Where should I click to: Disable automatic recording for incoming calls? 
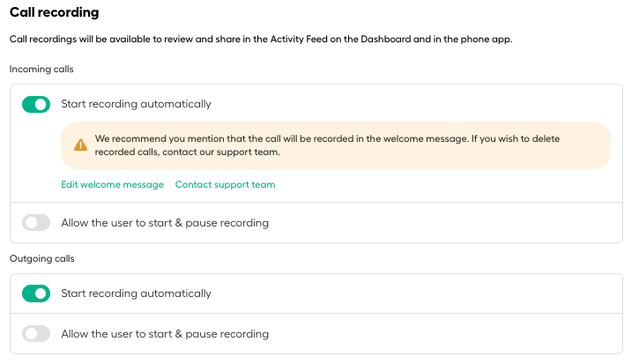[36, 104]
